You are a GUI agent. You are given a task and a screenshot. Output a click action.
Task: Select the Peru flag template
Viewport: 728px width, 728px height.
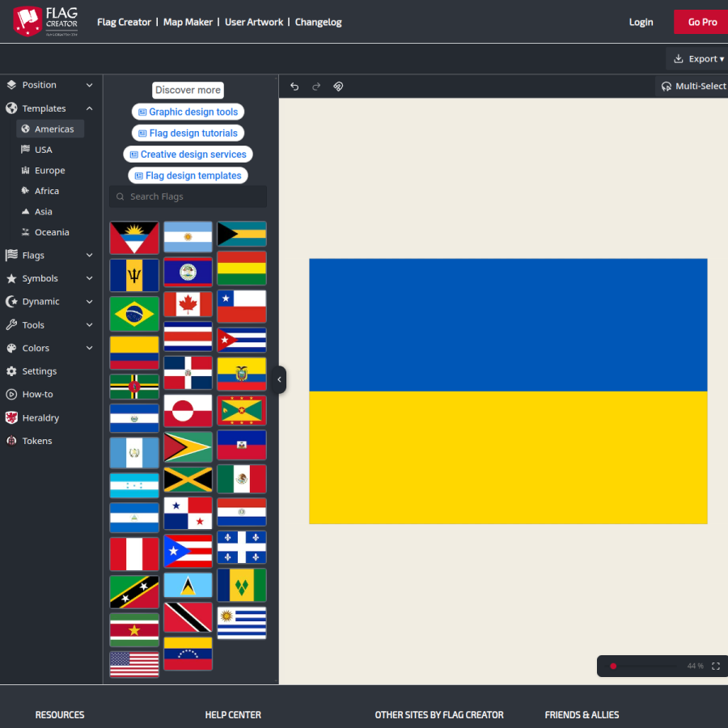tap(134, 554)
